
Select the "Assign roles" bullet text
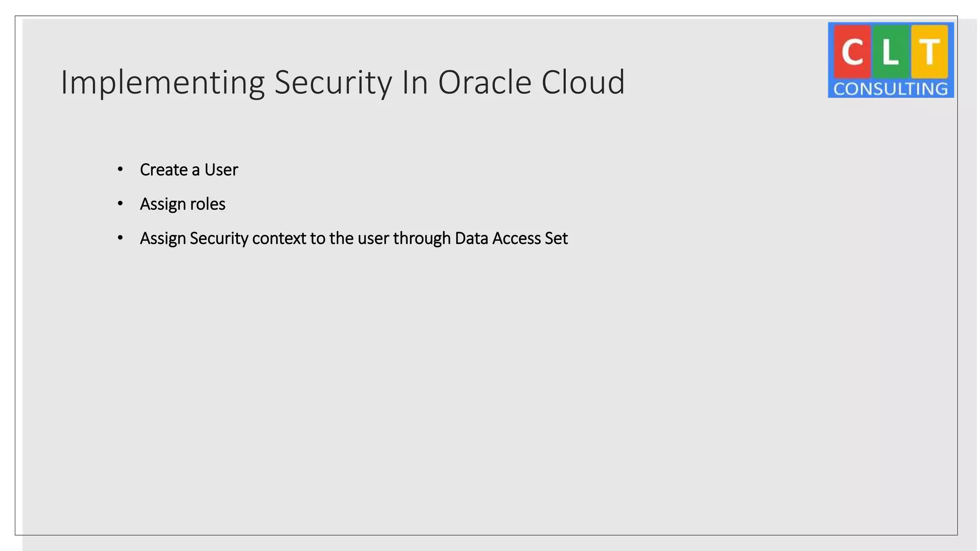click(182, 204)
